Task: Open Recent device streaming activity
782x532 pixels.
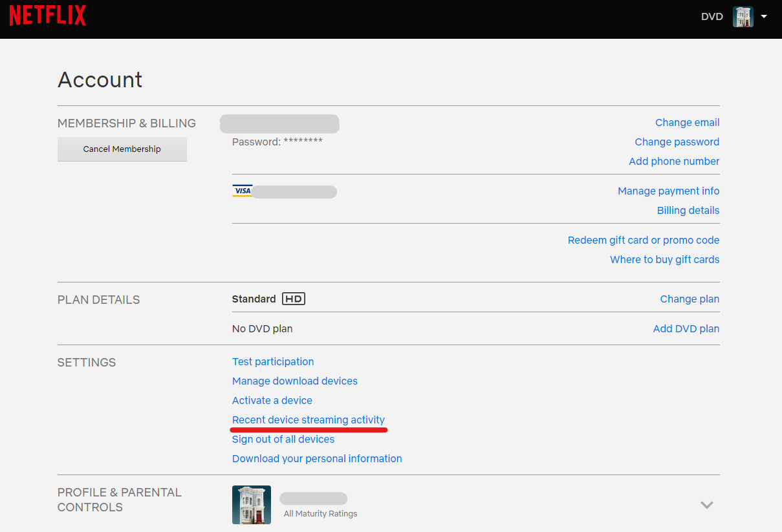Action: pos(309,420)
